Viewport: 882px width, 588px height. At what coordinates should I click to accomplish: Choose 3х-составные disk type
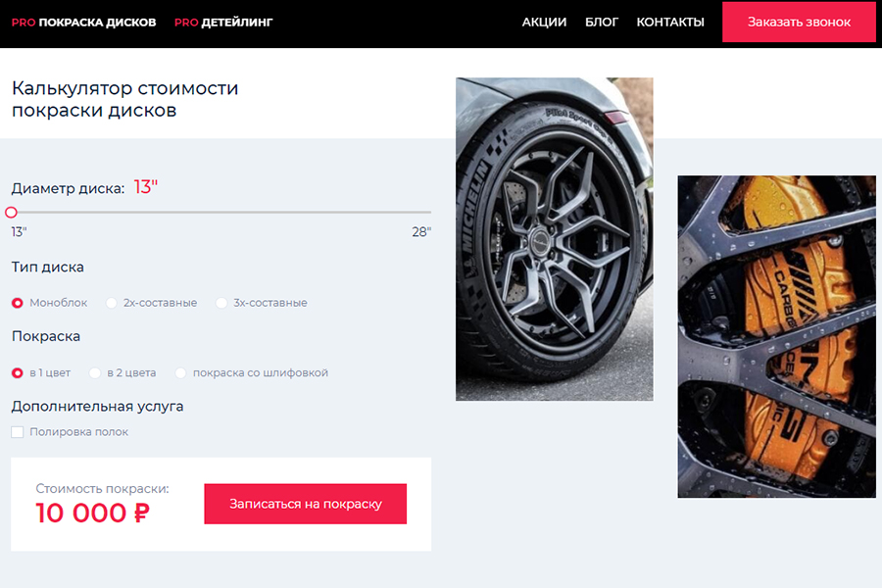(221, 303)
